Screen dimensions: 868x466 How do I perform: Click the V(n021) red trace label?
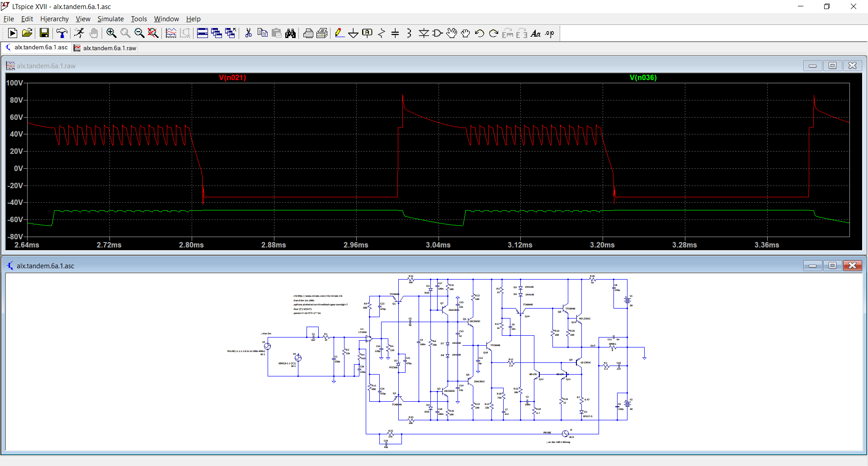coord(232,77)
